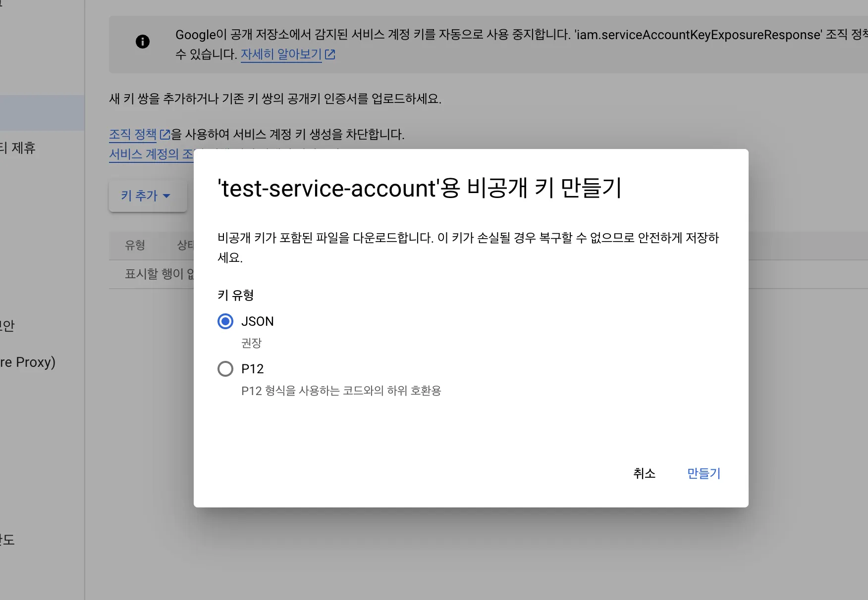Click the sidebar item ending with '제휴'
The image size is (868, 600).
18,148
